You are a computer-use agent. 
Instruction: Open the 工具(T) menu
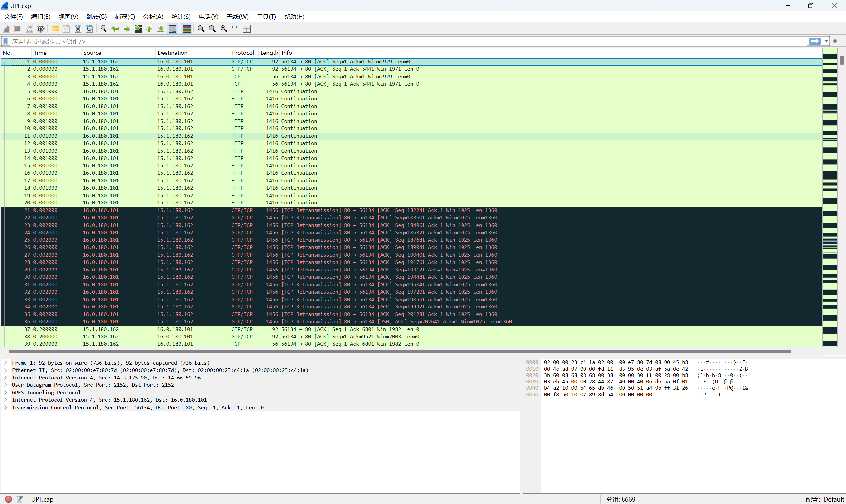coord(266,17)
